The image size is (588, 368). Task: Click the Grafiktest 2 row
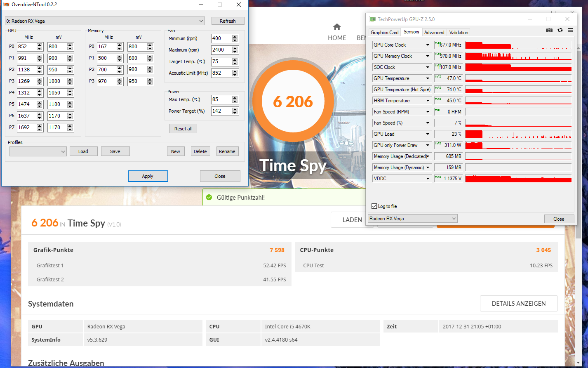point(160,279)
